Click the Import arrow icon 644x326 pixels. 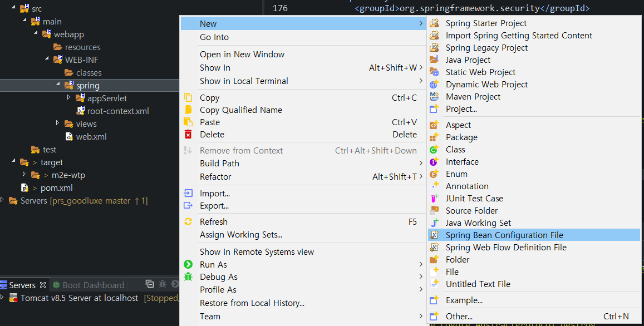pyautogui.click(x=188, y=194)
